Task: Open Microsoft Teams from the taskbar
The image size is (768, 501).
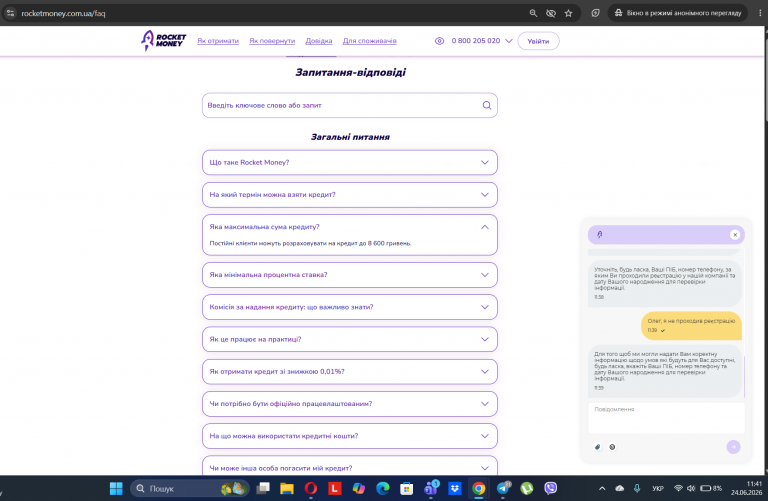Action: point(431,488)
